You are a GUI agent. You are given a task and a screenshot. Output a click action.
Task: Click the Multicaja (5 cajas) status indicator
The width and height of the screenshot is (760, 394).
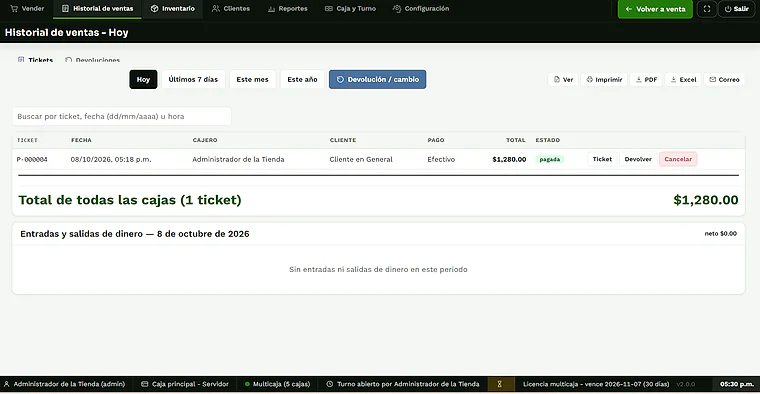tap(277, 384)
